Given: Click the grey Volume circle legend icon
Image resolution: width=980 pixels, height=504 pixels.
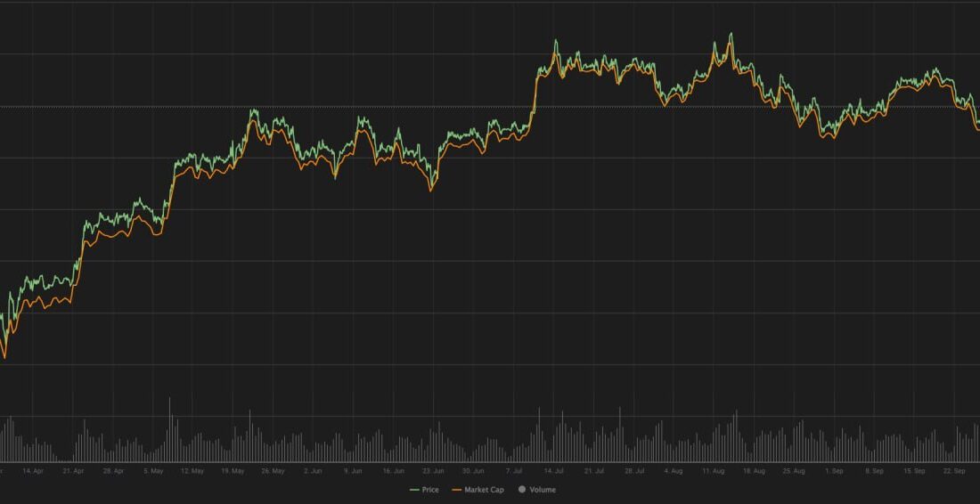Looking at the screenshot, I should 522,490.
